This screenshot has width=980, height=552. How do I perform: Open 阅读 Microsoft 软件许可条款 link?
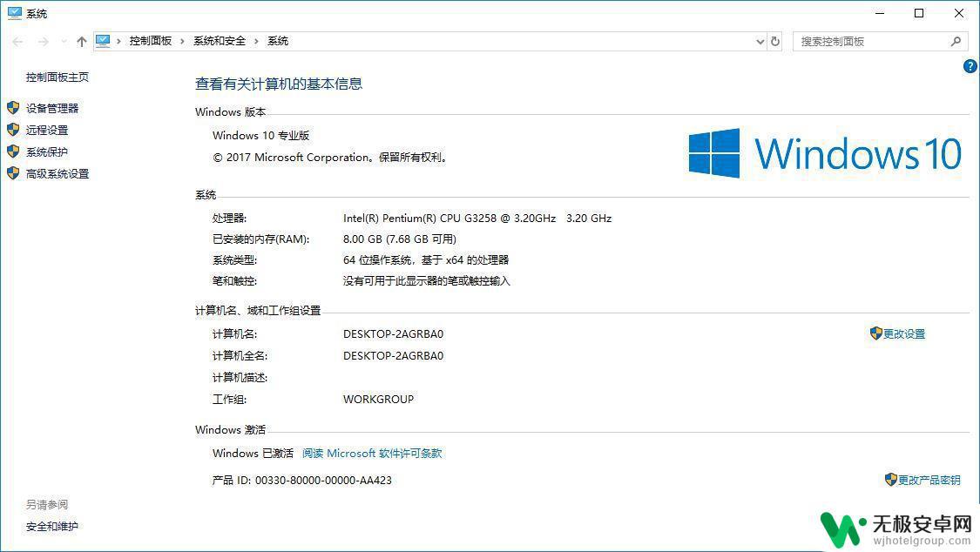pos(372,454)
